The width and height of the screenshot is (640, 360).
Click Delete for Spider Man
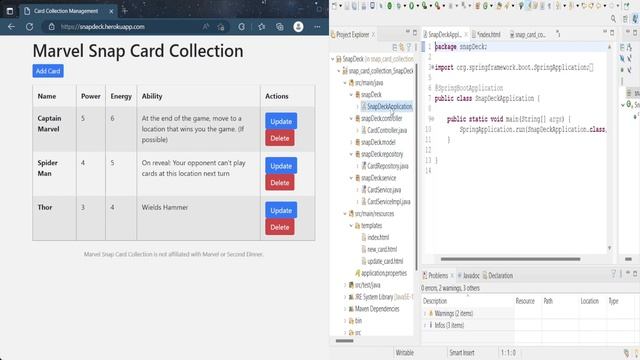[280, 183]
